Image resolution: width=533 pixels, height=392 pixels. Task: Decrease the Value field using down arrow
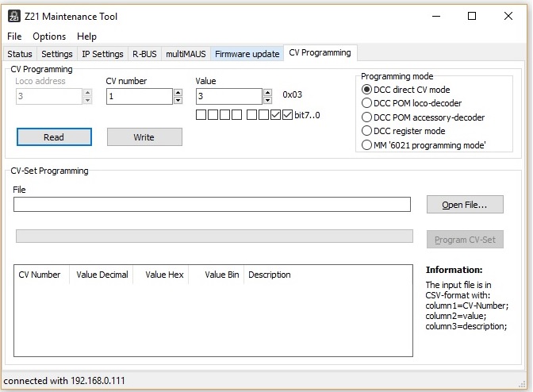pyautogui.click(x=267, y=100)
